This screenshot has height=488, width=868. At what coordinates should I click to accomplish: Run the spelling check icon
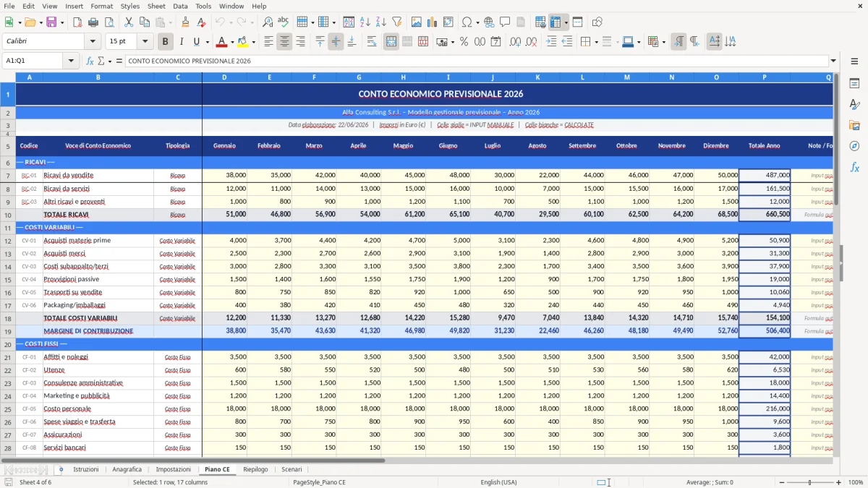point(284,22)
